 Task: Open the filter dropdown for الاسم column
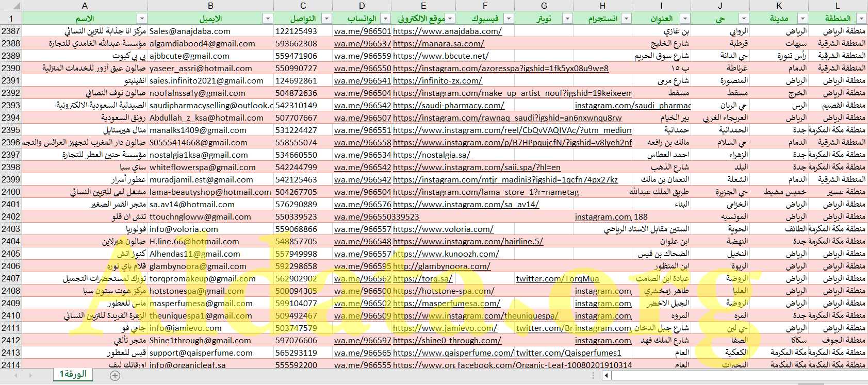pos(142,19)
